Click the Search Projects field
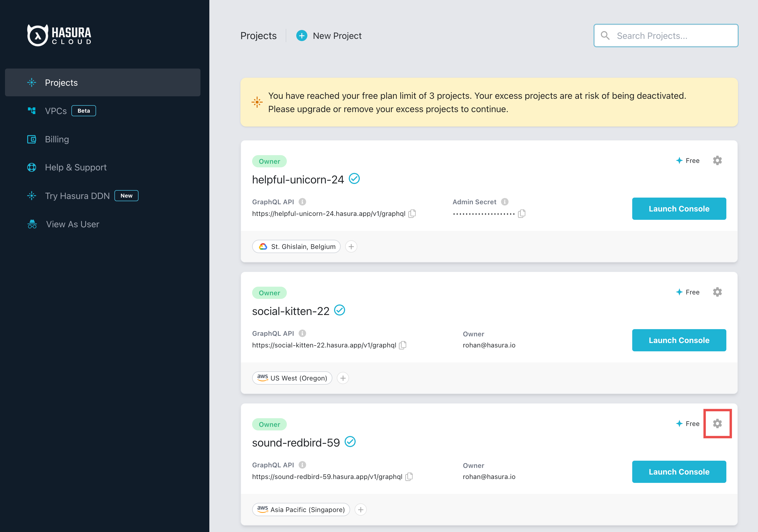758x532 pixels. tap(665, 35)
